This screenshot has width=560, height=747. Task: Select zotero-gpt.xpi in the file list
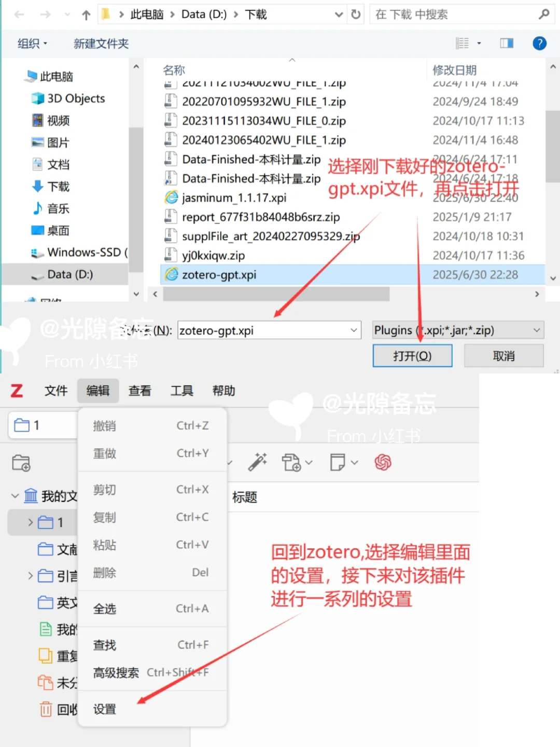pyautogui.click(x=219, y=274)
